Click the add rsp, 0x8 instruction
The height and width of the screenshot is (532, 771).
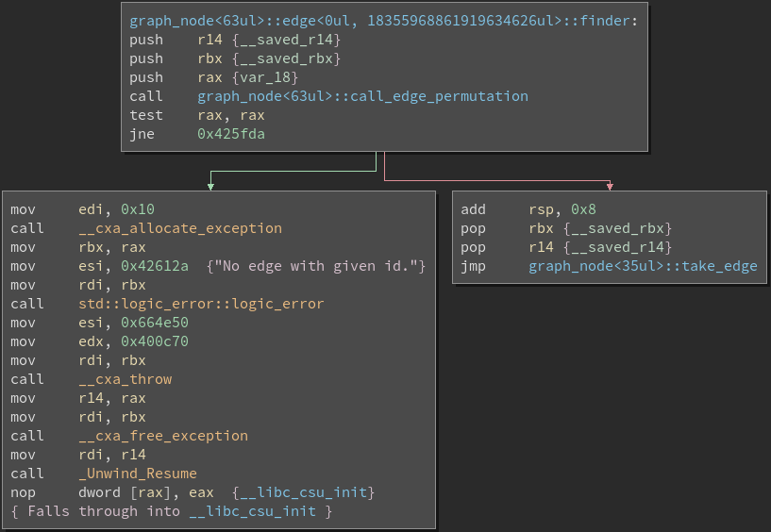[x=528, y=209]
